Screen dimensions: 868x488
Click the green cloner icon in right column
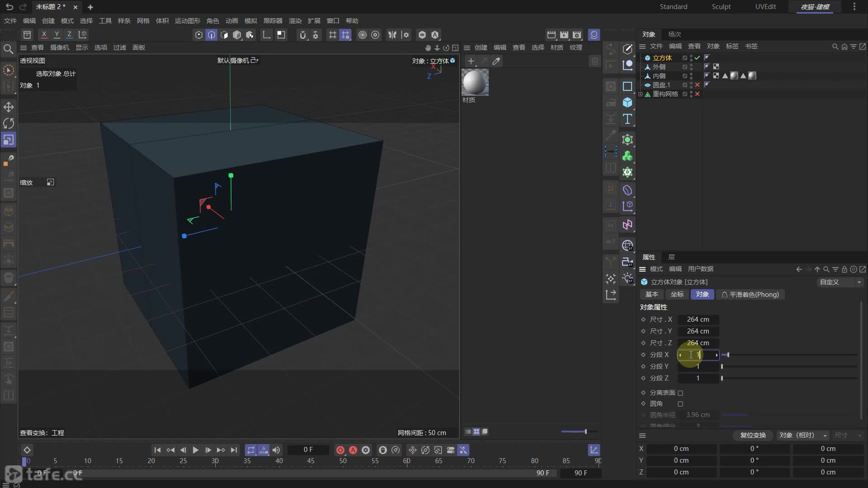(627, 156)
